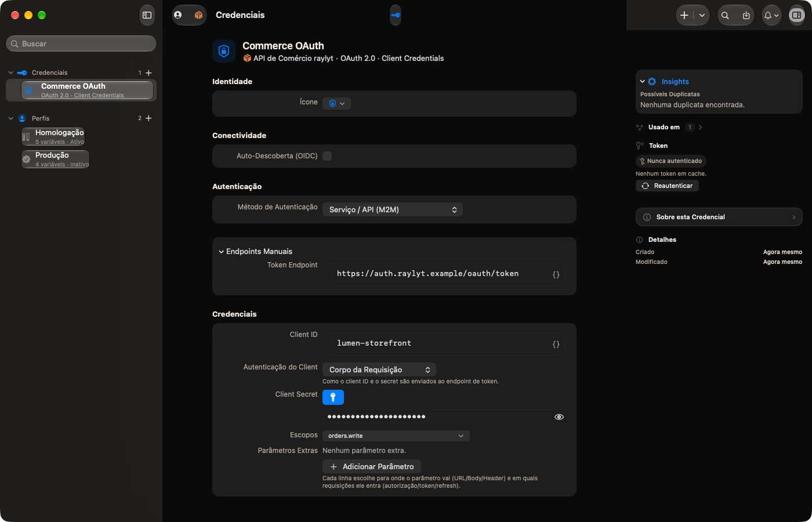This screenshot has height=522, width=812.
Task: Click the Client ID field
Action: 447,344
